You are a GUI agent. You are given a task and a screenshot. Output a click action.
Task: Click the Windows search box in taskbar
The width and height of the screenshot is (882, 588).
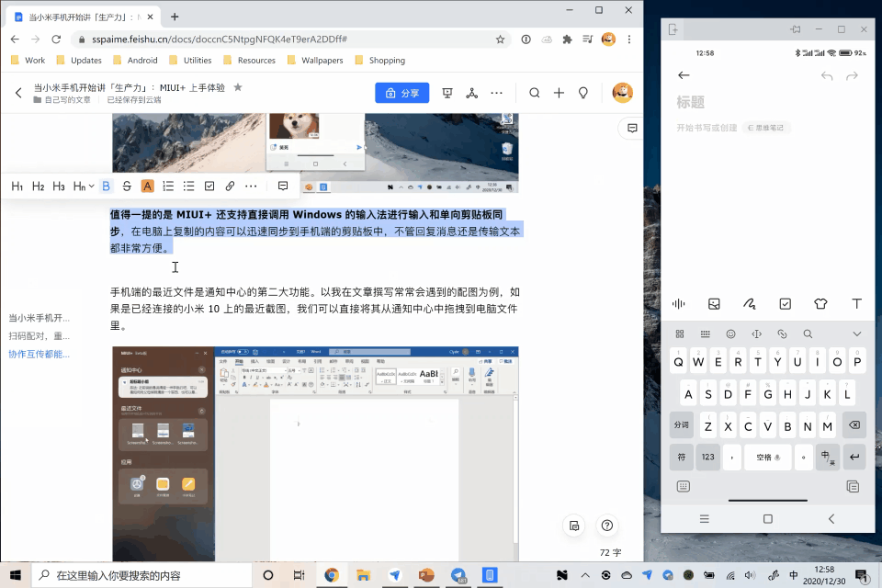141,576
